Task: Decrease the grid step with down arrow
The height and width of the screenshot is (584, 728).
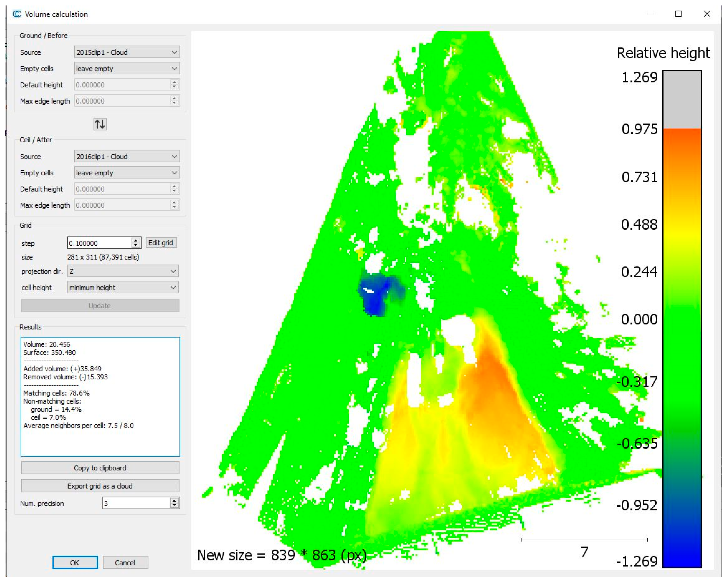Action: [136, 245]
